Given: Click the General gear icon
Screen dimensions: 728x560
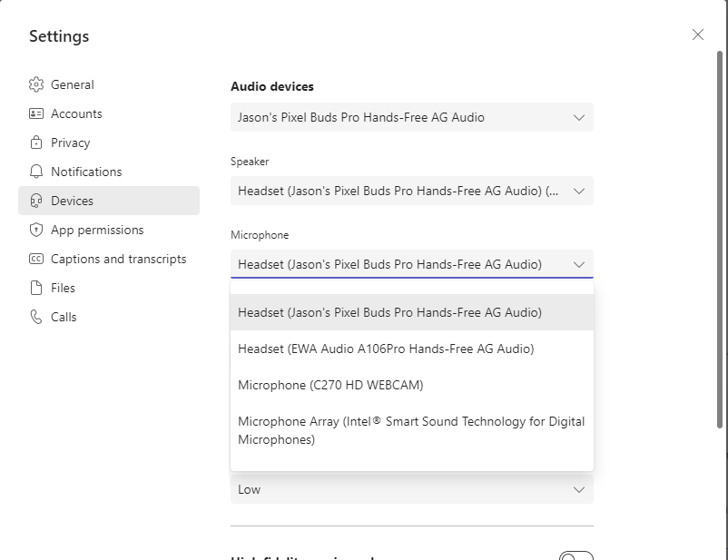Looking at the screenshot, I should click(36, 84).
